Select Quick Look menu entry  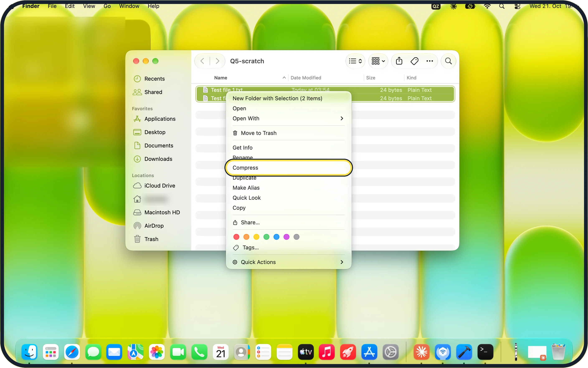click(x=289, y=198)
